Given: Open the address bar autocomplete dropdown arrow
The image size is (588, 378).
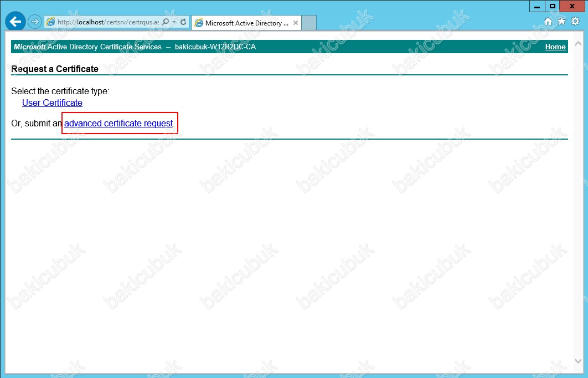Looking at the screenshot, I should pos(174,22).
